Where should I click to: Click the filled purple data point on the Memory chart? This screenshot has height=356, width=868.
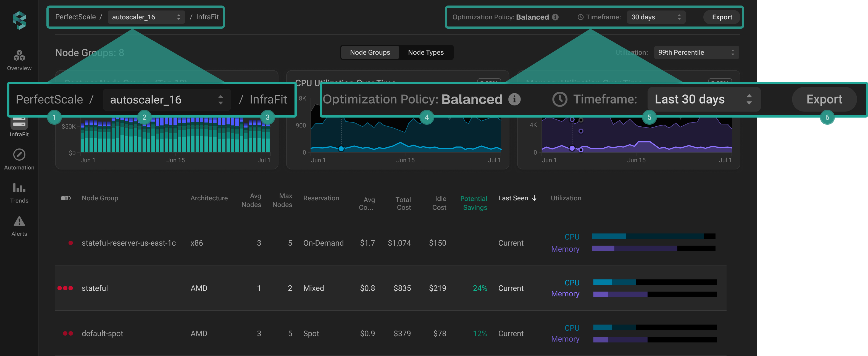[x=572, y=148]
